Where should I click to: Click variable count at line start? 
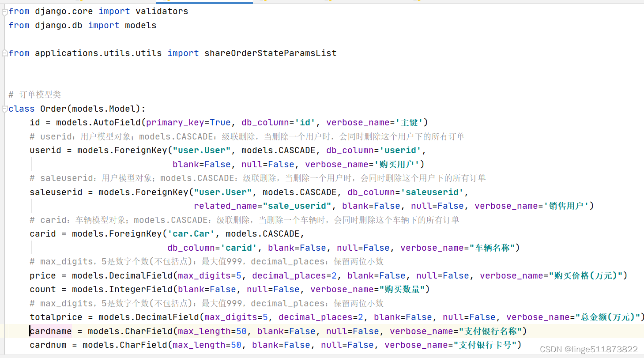tap(43, 290)
